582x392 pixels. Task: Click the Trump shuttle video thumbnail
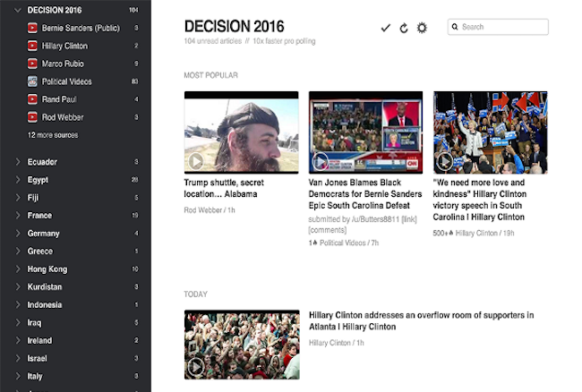(241, 132)
